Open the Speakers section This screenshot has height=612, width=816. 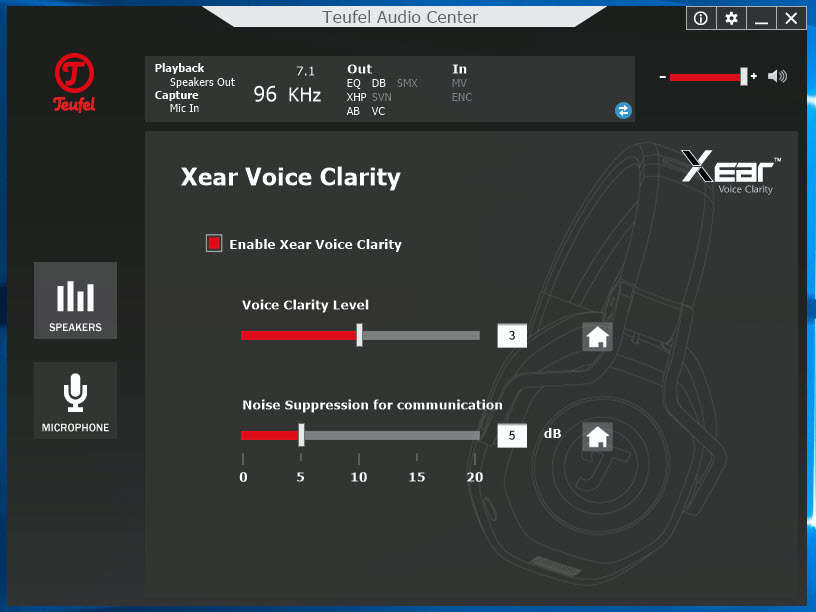click(x=75, y=301)
